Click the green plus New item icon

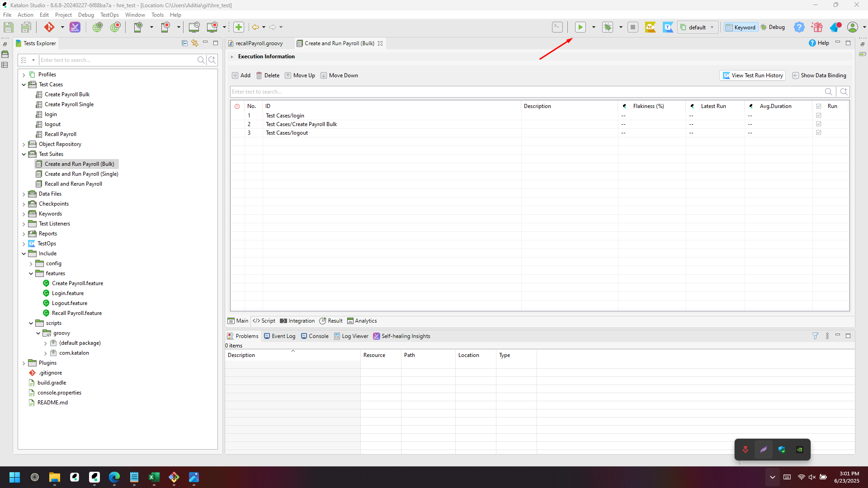[239, 27]
